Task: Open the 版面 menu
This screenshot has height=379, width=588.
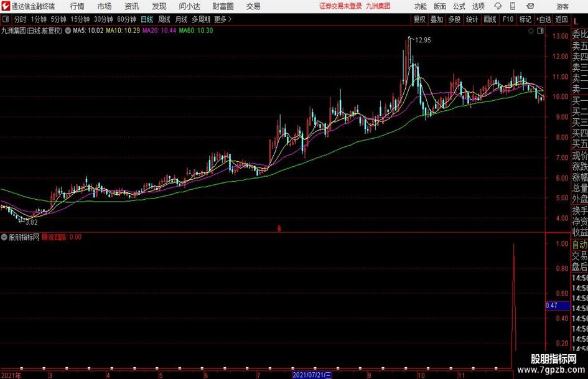Action: 439,6
